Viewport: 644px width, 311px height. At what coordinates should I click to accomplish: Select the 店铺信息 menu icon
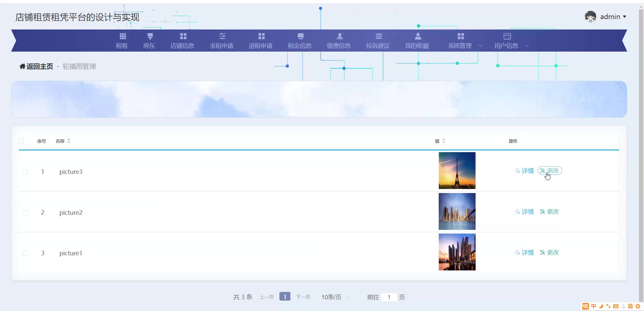[x=183, y=36]
